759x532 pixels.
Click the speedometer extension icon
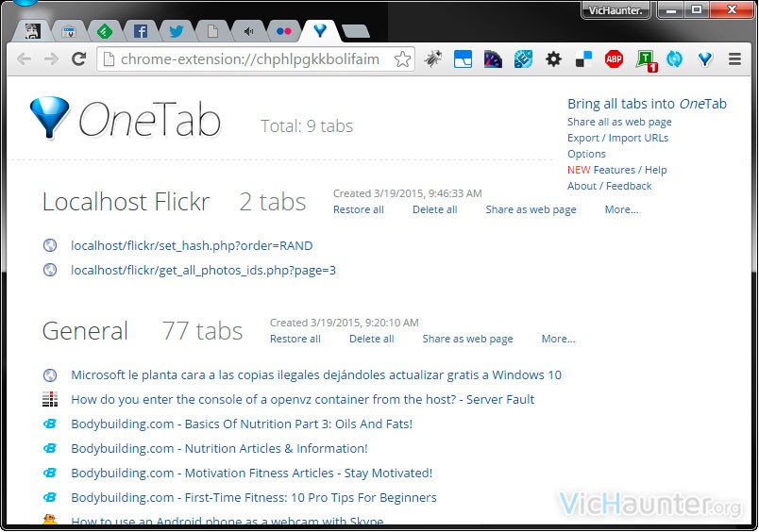pos(493,59)
